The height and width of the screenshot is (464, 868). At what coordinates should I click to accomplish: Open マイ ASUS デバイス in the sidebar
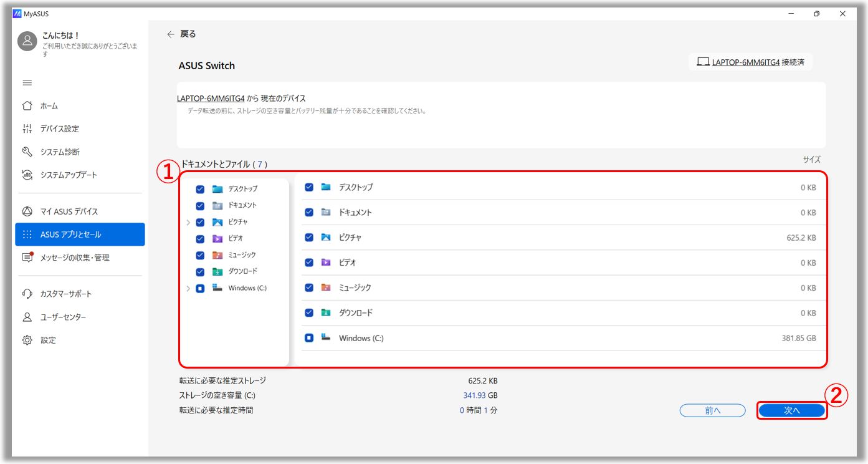[x=80, y=211]
